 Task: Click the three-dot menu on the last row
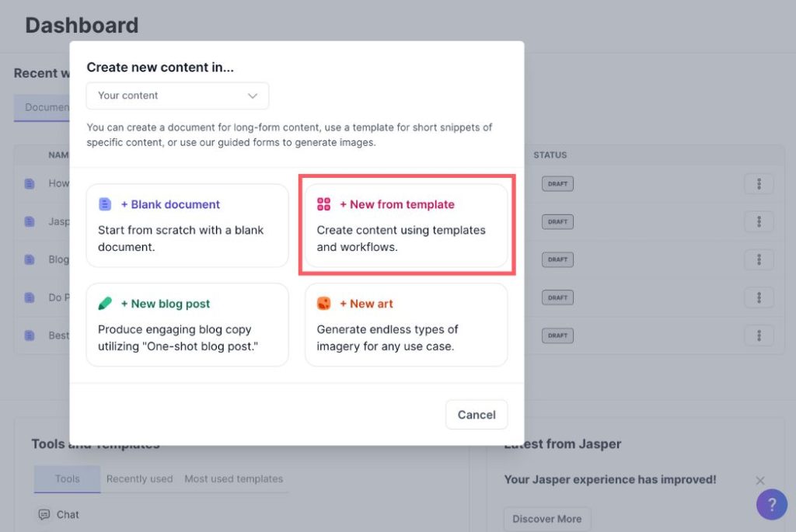click(759, 335)
